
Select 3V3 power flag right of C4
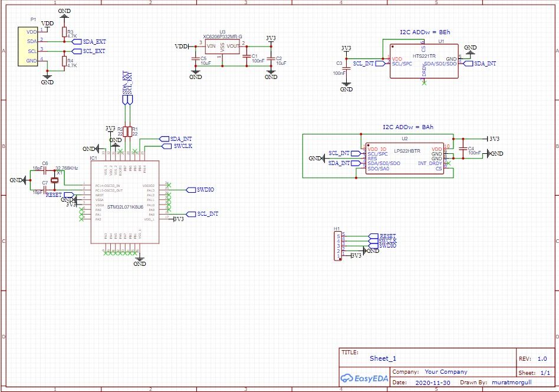tap(493, 139)
